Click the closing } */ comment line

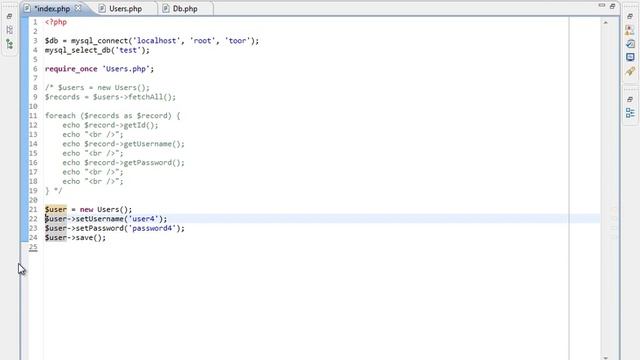click(53, 191)
